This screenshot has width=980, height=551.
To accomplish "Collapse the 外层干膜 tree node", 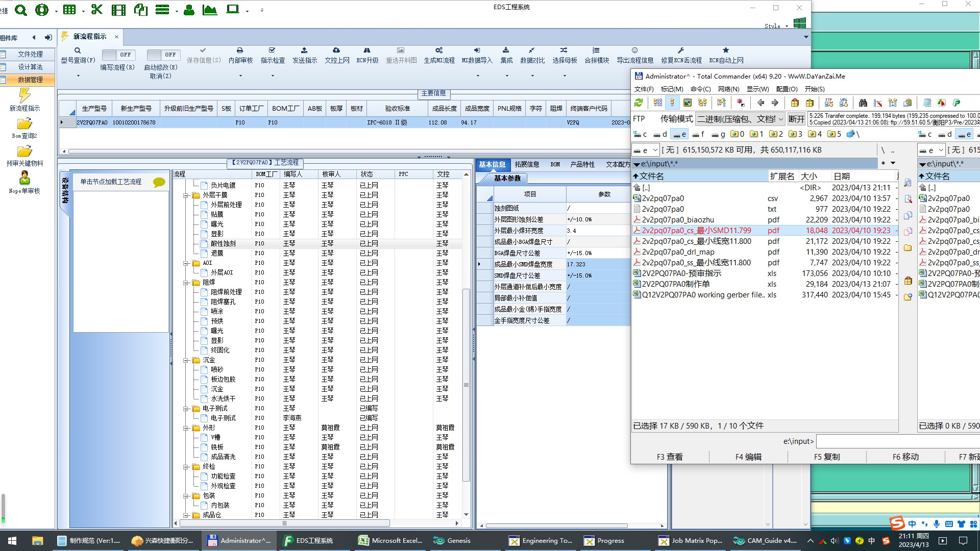I will 186,195.
